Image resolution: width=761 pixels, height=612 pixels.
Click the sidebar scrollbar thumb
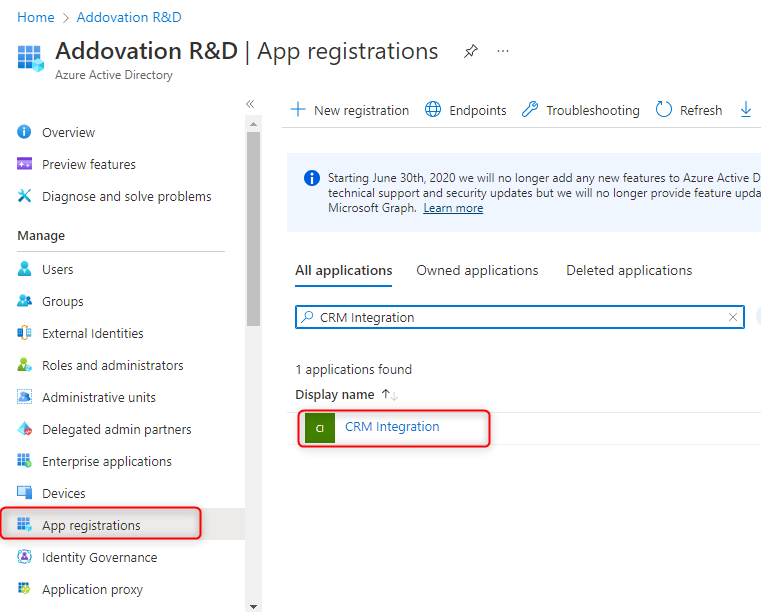(253, 229)
